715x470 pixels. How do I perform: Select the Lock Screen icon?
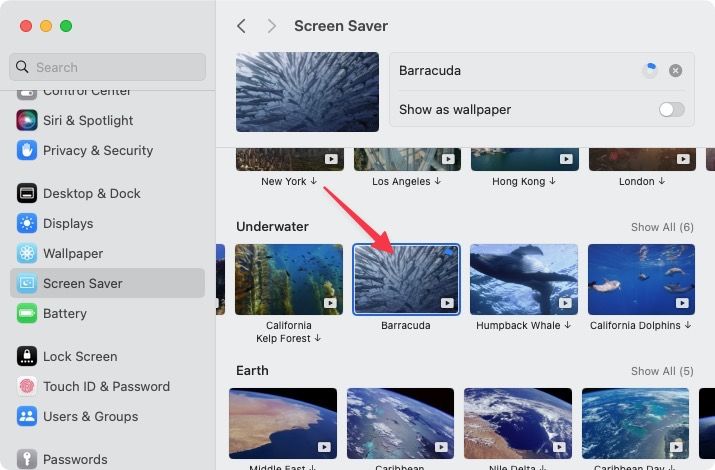click(27, 356)
